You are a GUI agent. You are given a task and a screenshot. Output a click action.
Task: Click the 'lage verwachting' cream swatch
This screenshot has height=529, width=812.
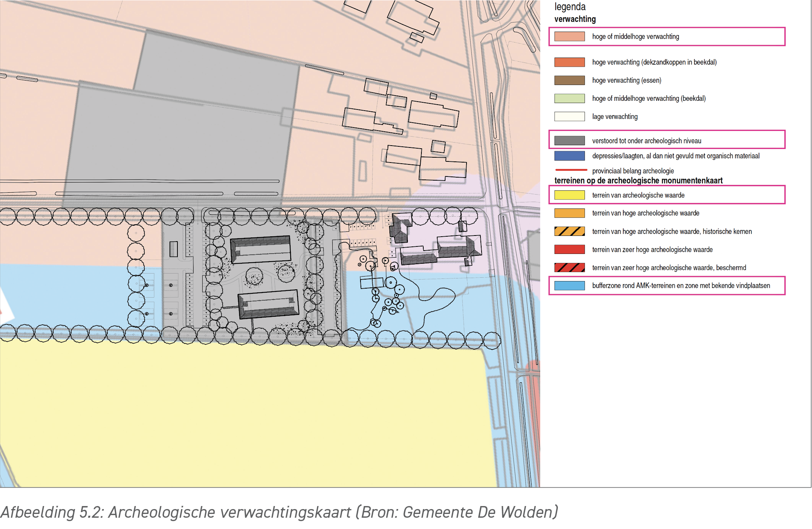coord(570,116)
